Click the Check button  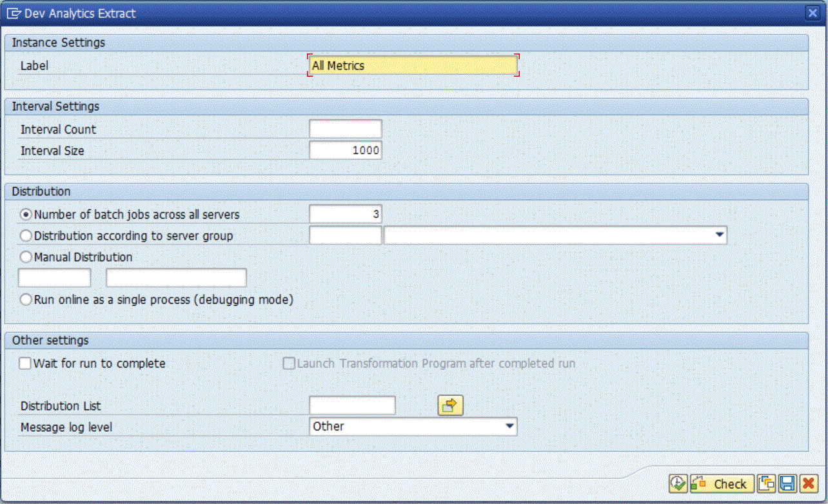(721, 483)
